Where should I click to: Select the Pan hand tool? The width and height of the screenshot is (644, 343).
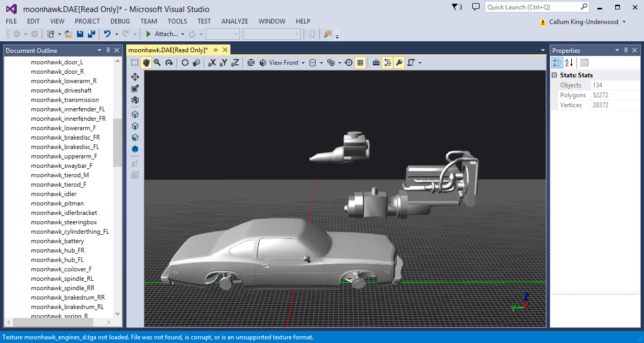[x=146, y=63]
